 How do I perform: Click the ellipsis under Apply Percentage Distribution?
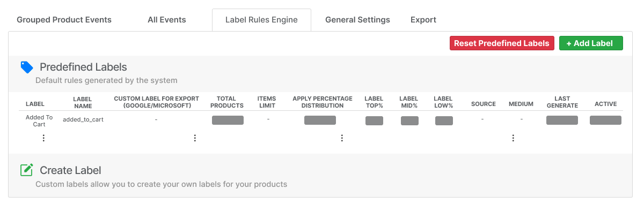point(342,138)
